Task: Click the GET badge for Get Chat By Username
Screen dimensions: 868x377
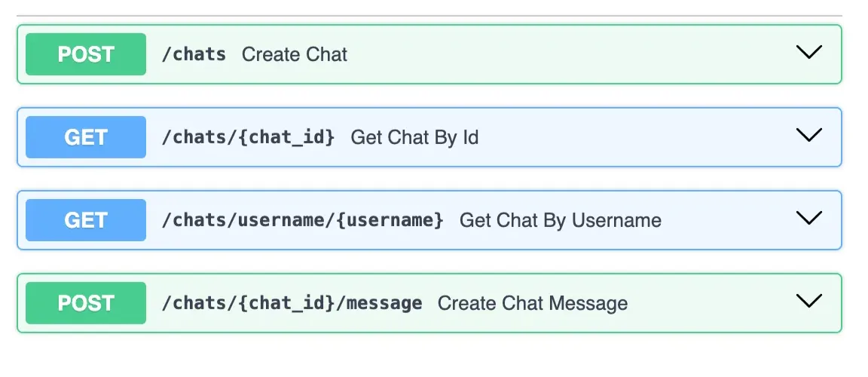Action: pyautogui.click(x=86, y=220)
